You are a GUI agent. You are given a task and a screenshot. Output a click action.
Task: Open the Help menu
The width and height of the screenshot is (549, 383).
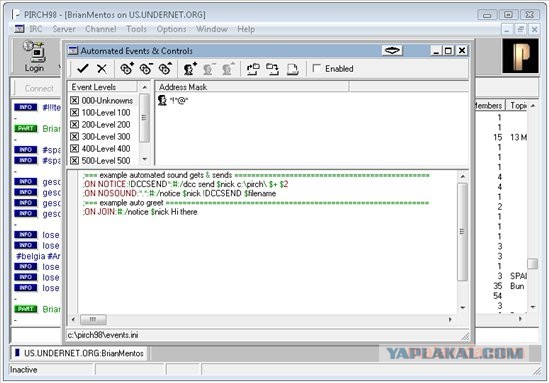246,29
